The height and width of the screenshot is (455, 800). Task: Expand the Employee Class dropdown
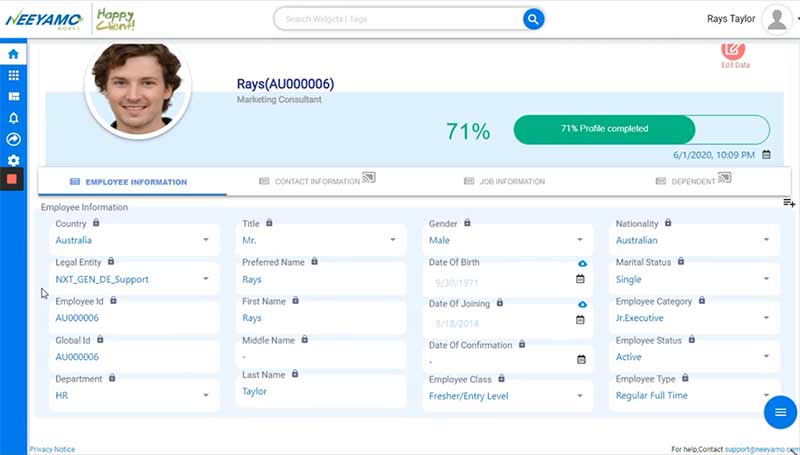click(x=579, y=396)
